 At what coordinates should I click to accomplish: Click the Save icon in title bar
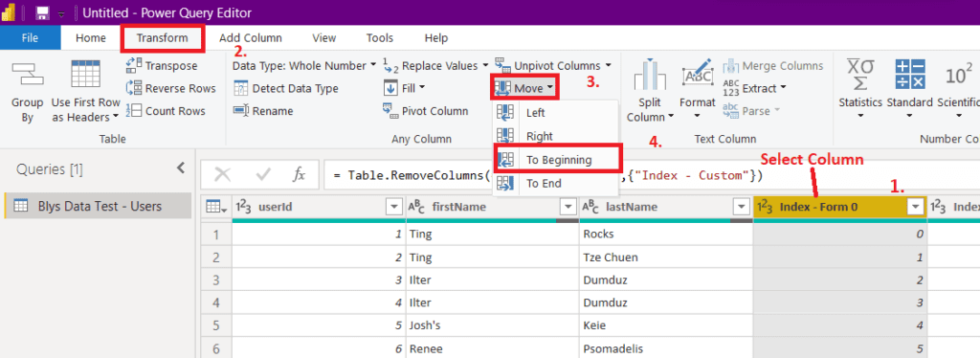(42, 12)
